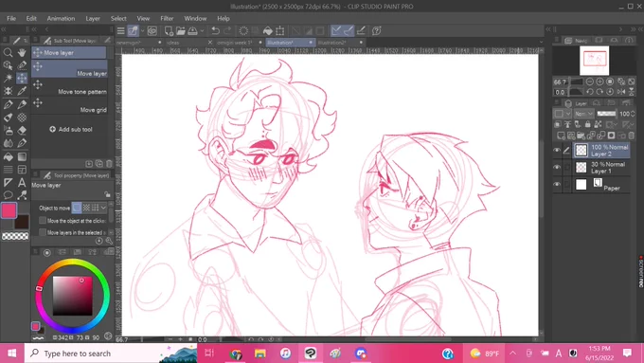Screen dimensions: 644x363
Task: Toggle Snap to grid in command bar
Action: [x=361, y=31]
